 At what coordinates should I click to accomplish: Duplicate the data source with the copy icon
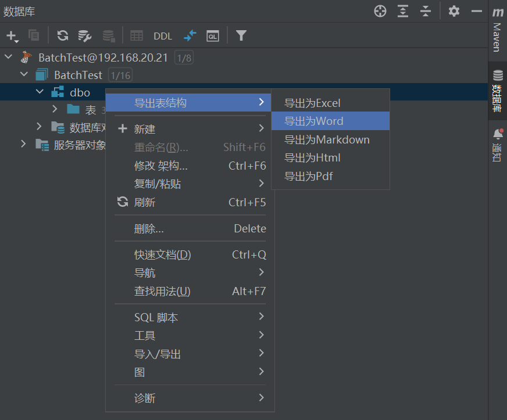[33, 35]
